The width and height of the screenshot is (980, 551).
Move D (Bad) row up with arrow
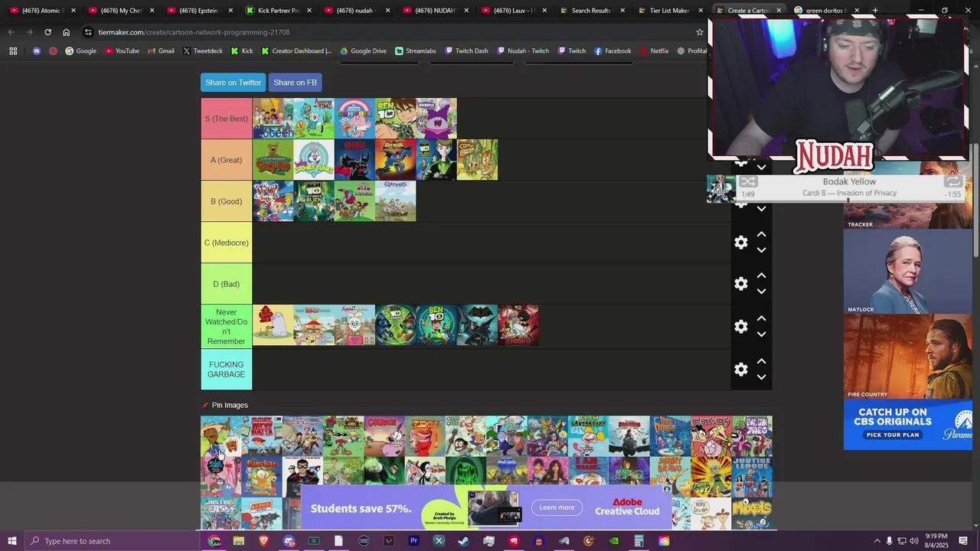[x=761, y=275]
